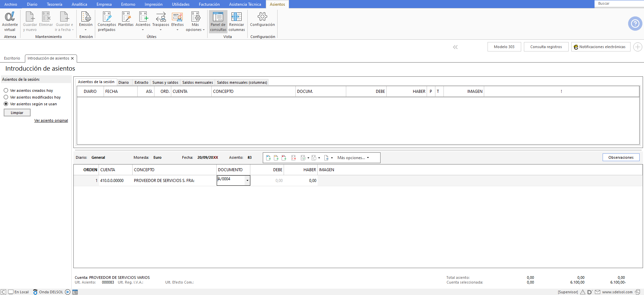The height and width of the screenshot is (295, 644).
Task: Open the Plantillas tool
Action: [126, 19]
